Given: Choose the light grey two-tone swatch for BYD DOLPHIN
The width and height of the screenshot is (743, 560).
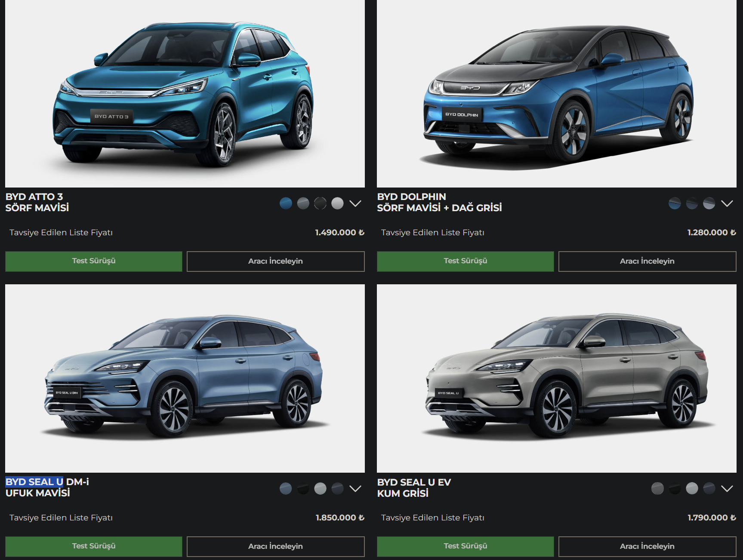Looking at the screenshot, I should click(x=709, y=203).
